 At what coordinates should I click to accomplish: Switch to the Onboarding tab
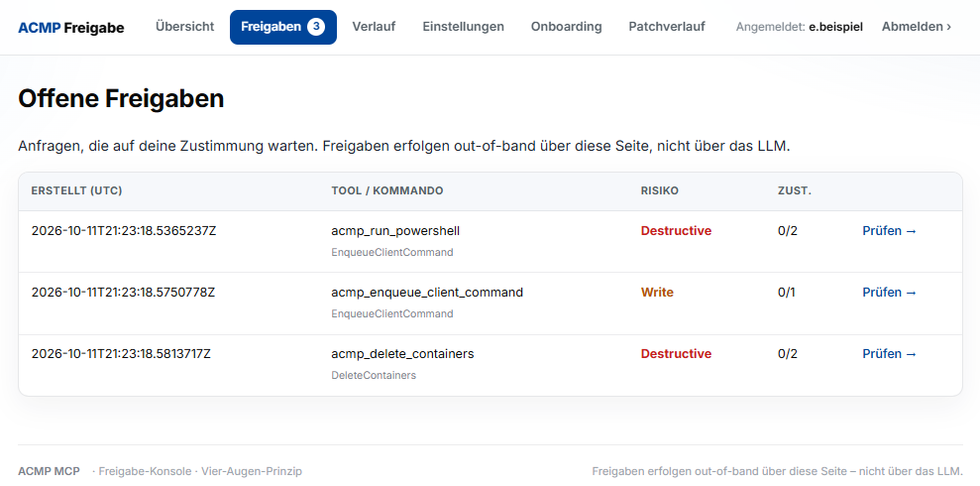tap(566, 27)
